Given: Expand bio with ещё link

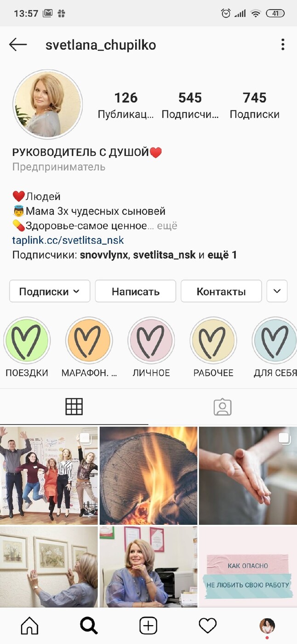Looking at the screenshot, I should 167,226.
